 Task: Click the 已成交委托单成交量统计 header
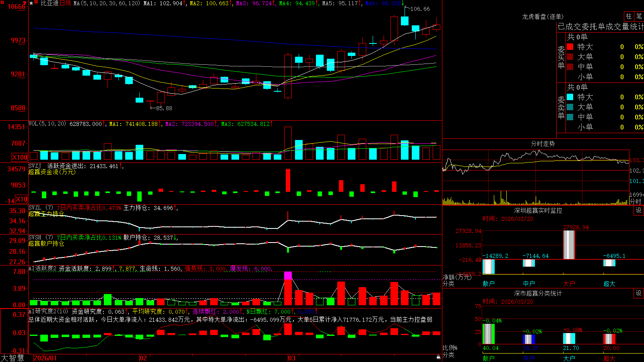point(601,27)
